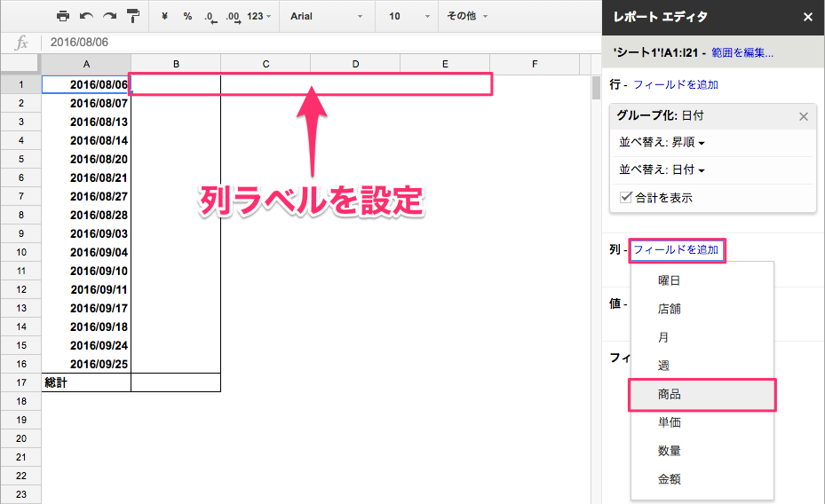Click cell containing 2016/08/27
The image size is (825, 504).
pos(86,197)
